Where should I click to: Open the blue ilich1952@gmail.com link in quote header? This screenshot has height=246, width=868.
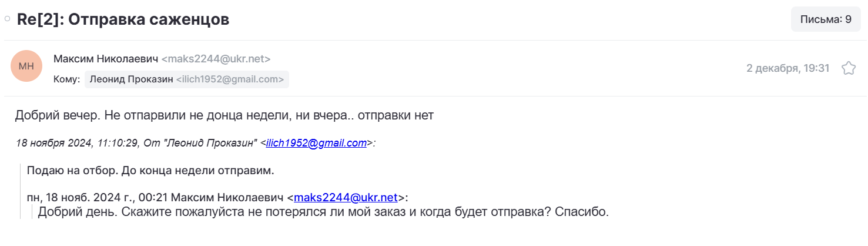point(316,143)
